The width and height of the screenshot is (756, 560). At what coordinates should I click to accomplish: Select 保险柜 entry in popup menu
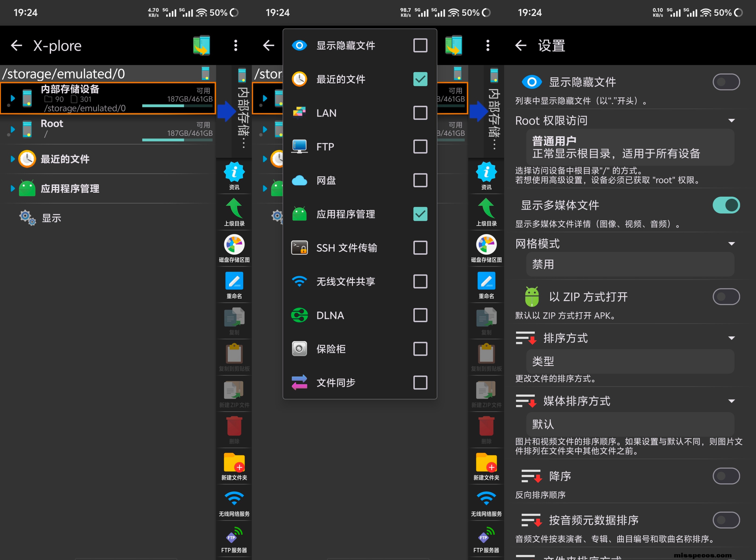click(331, 349)
